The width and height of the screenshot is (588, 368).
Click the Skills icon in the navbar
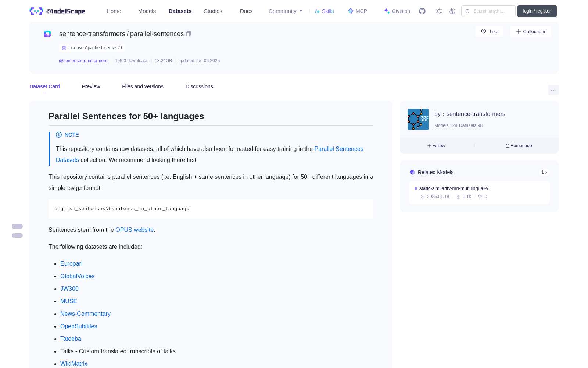click(317, 11)
